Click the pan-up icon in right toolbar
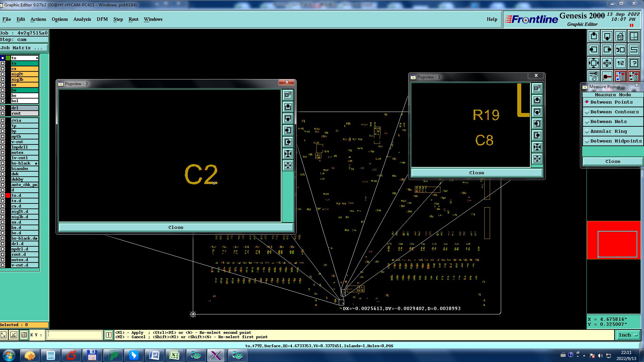The width and height of the screenshot is (644, 362). [594, 36]
